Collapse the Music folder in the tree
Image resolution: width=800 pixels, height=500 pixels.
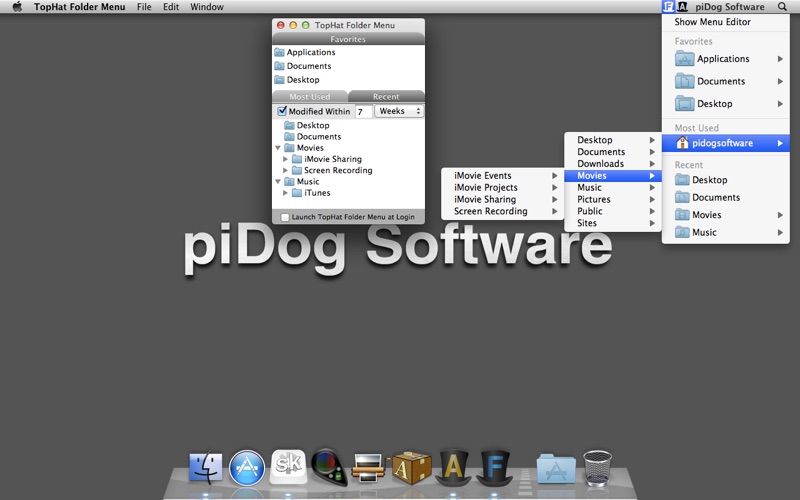pyautogui.click(x=278, y=182)
